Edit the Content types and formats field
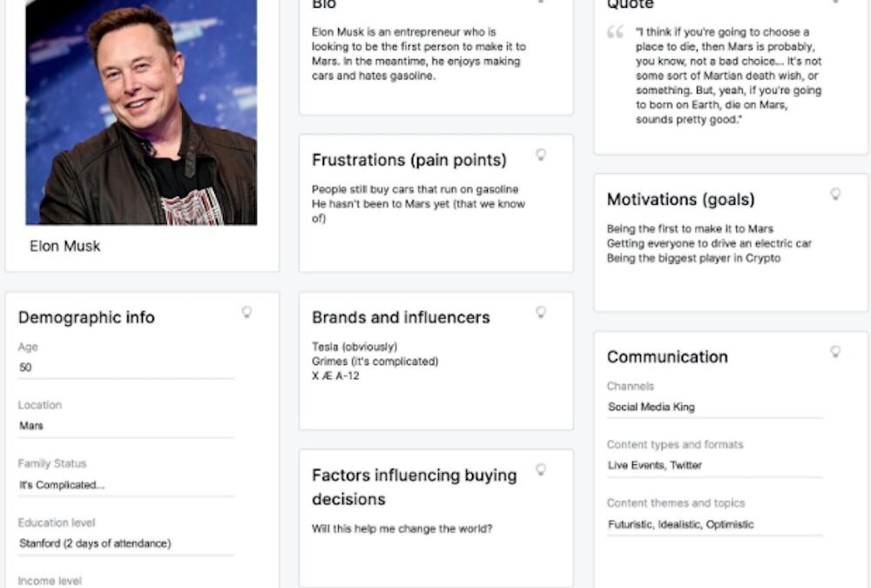871x588 pixels. [x=714, y=465]
